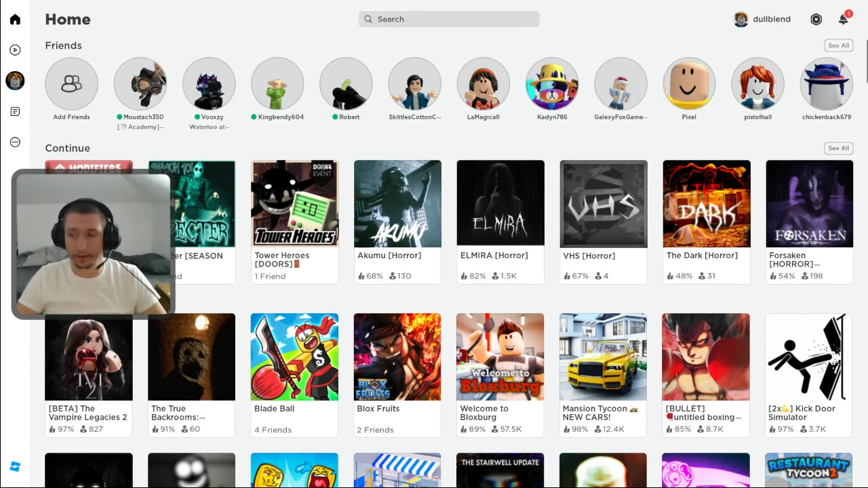868x488 pixels.
Task: Open The Stairwell Update game thumbnail
Action: coord(500,470)
